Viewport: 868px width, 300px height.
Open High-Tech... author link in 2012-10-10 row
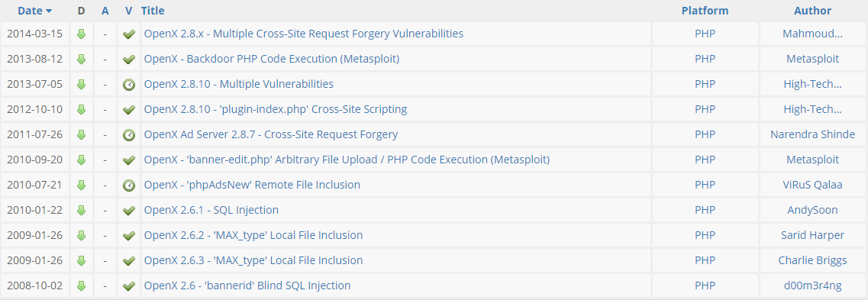pyautogui.click(x=812, y=110)
